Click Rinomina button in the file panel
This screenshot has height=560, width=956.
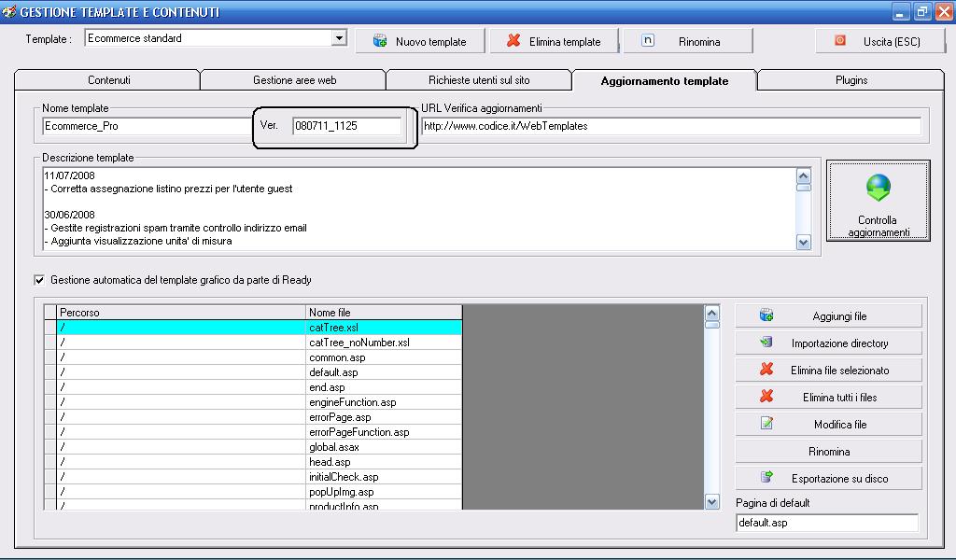829,452
